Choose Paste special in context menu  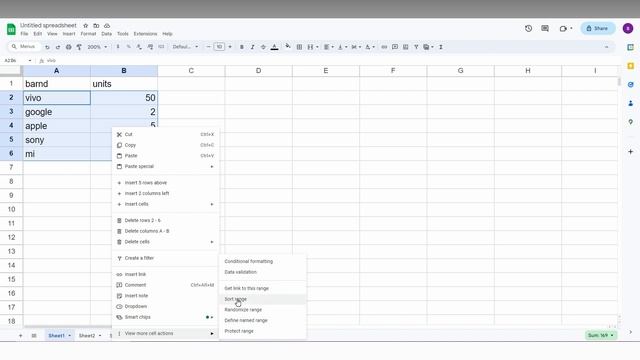[165, 166]
